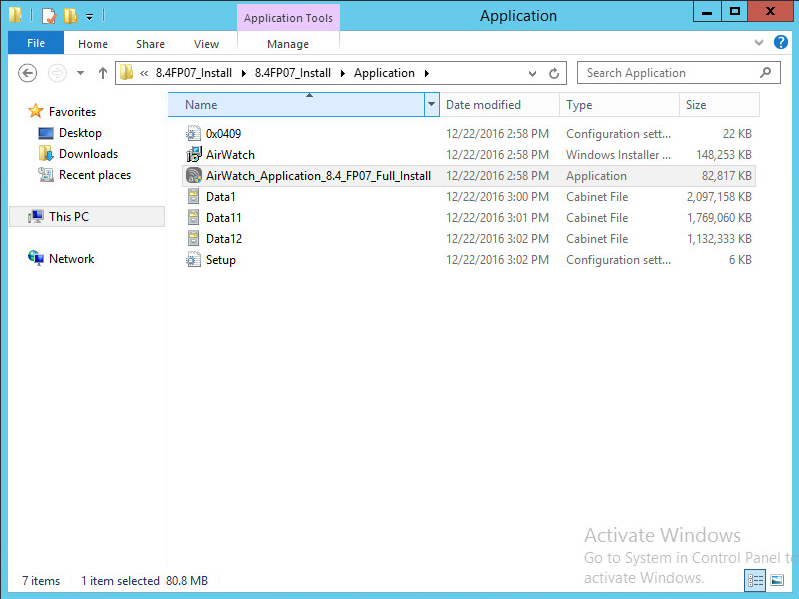Select 0x0409 file name

coord(223,133)
